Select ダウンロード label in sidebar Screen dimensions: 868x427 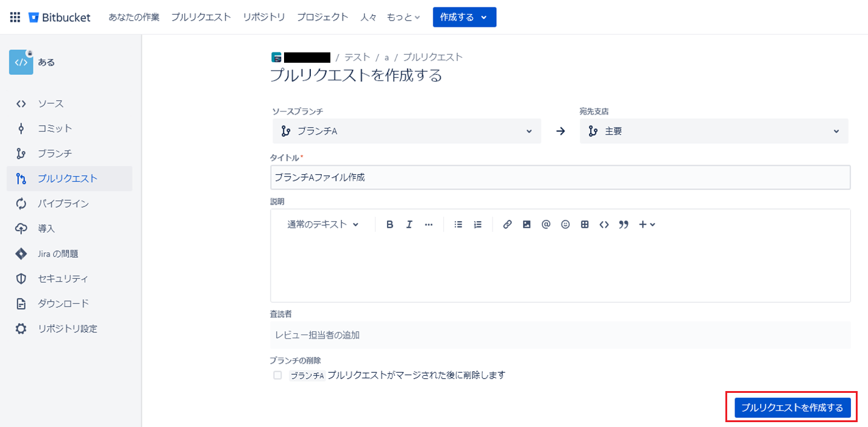click(63, 303)
